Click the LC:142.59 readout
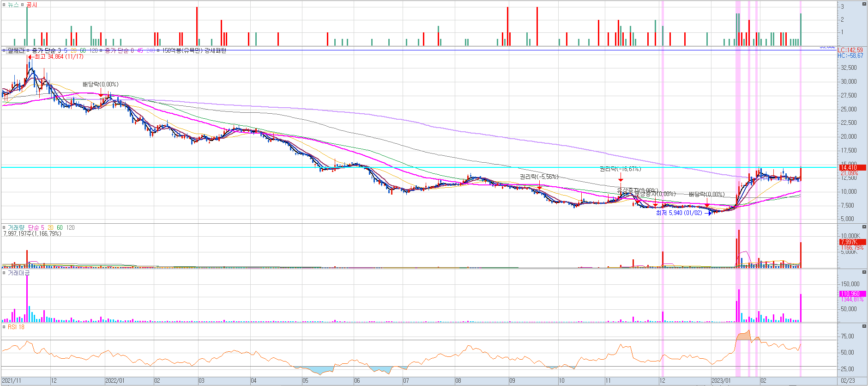 (850, 50)
